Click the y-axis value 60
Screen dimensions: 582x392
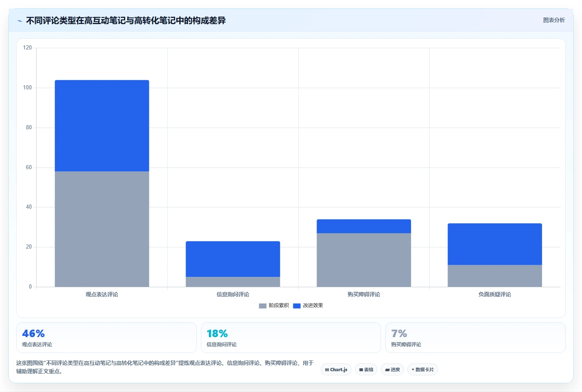29,168
